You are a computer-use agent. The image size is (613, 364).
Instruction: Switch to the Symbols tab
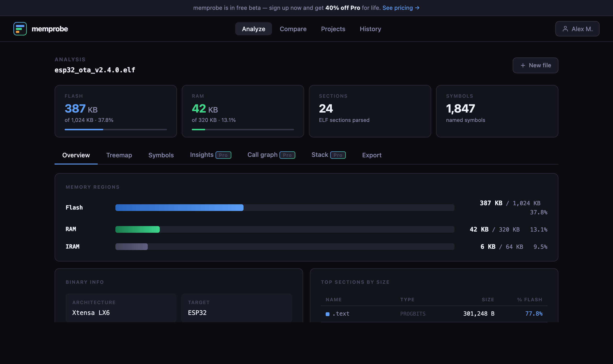click(161, 155)
